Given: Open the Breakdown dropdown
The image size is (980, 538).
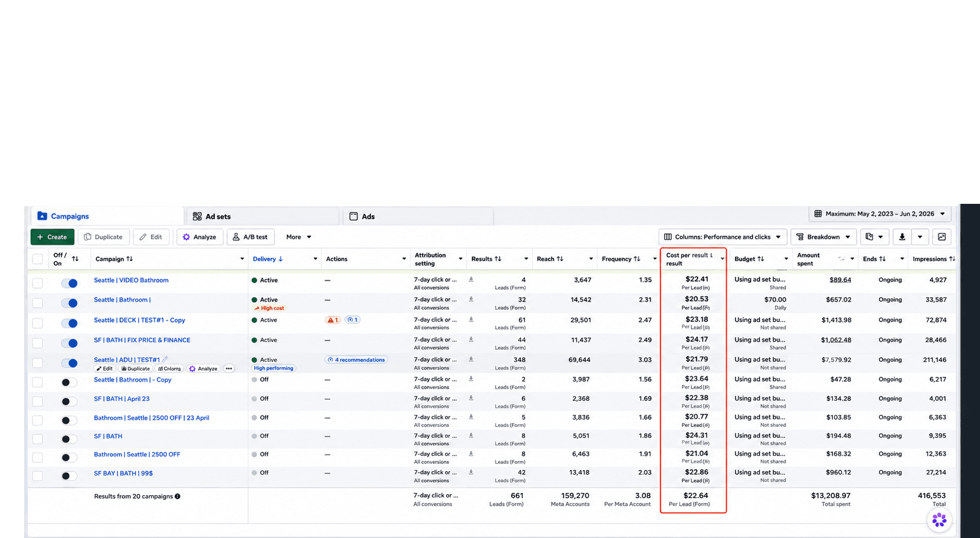Looking at the screenshot, I should pos(823,237).
